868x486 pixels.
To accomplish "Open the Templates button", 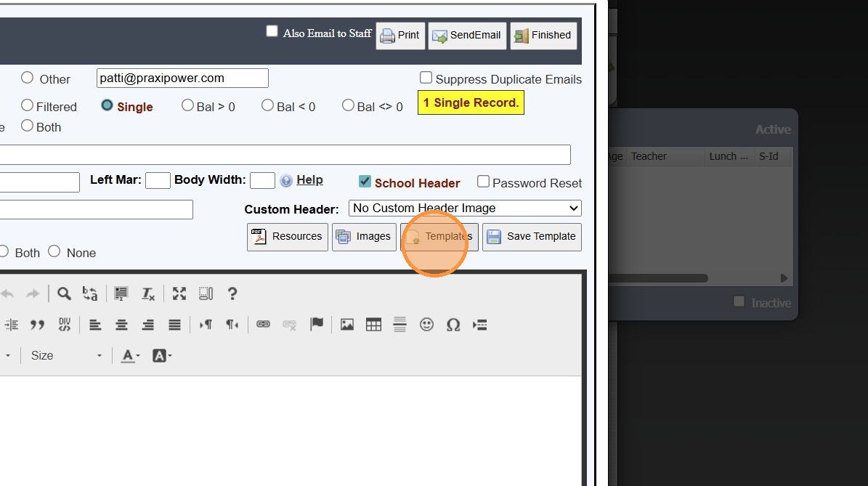I will (439, 237).
